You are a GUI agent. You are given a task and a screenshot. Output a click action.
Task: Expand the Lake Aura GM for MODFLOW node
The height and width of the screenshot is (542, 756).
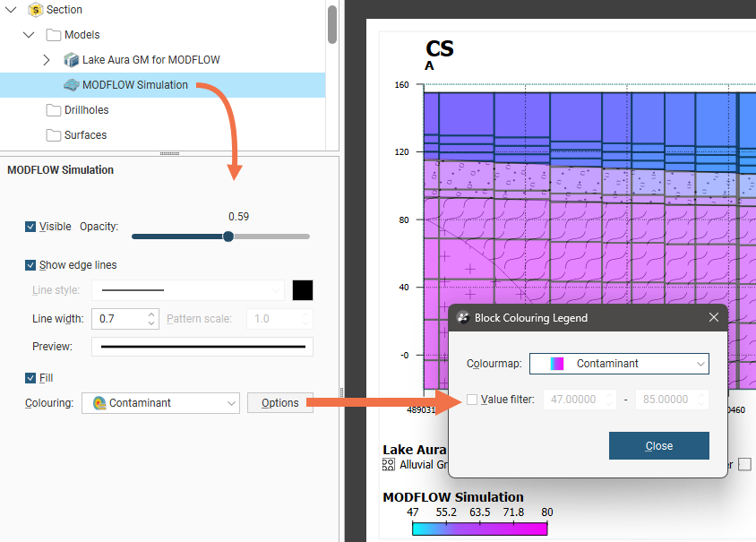[x=47, y=60]
